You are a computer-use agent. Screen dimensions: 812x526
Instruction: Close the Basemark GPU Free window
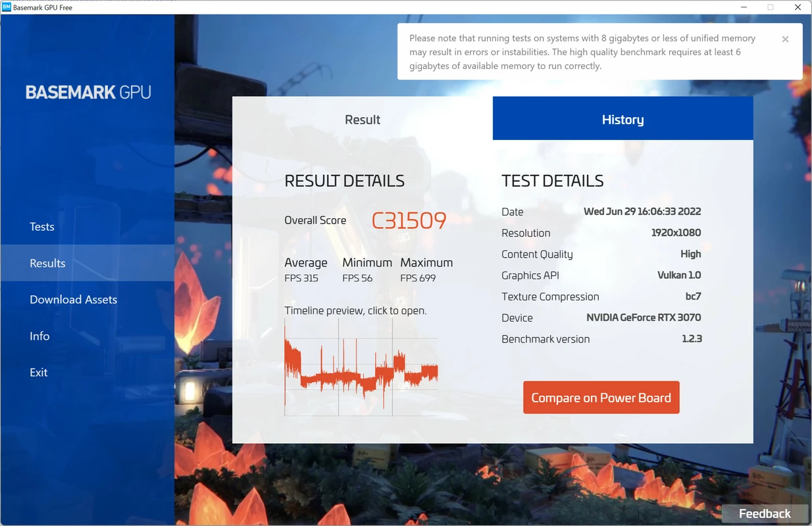pyautogui.click(x=798, y=7)
